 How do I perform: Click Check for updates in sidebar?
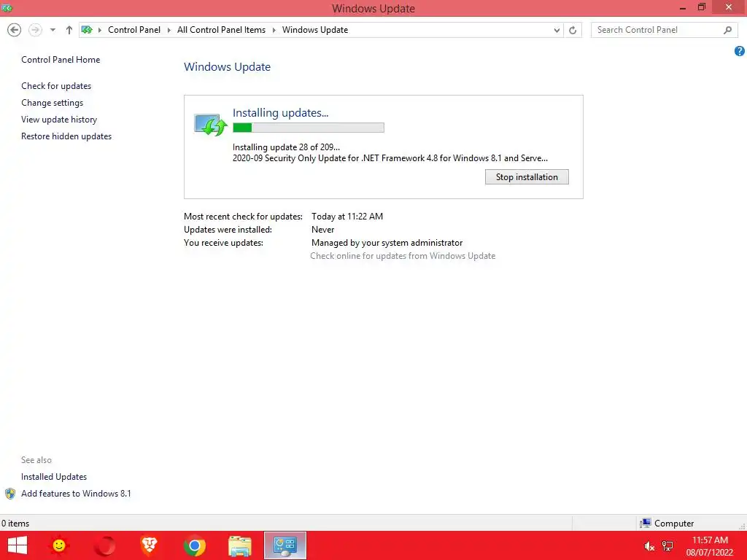pos(56,86)
